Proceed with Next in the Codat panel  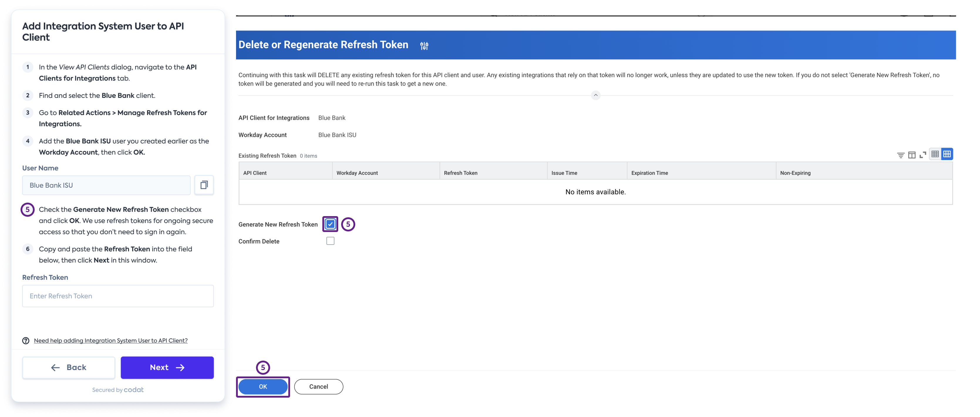[x=167, y=367]
